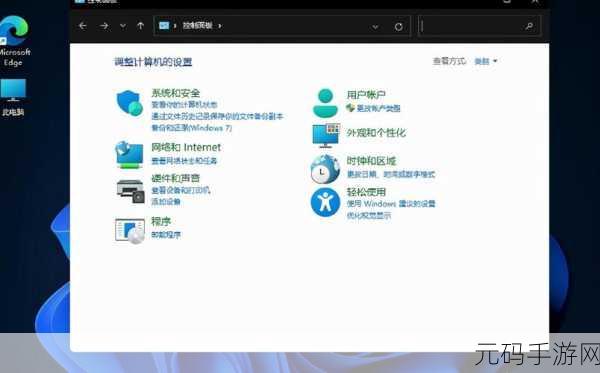Open the Appearance and Personalization monitor icon

pyautogui.click(x=326, y=135)
